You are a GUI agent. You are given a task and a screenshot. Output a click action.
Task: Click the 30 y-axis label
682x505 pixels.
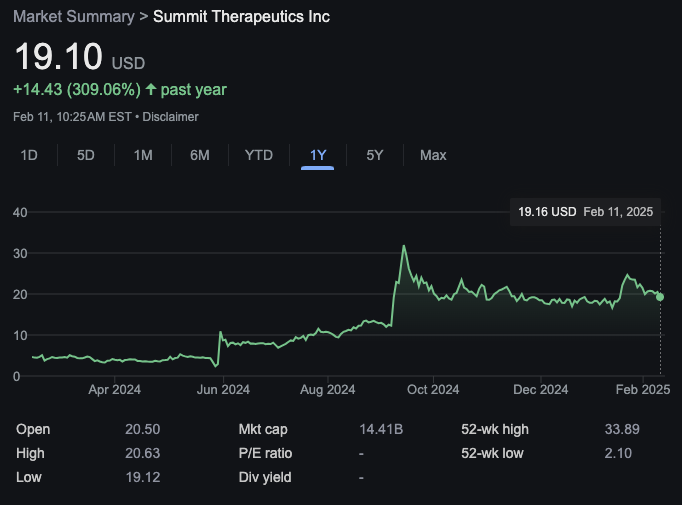point(20,254)
